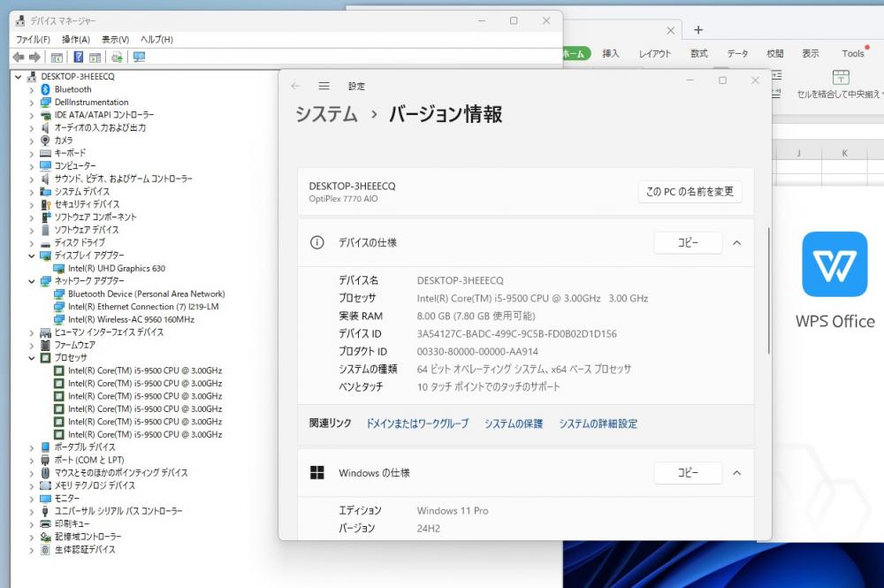This screenshot has width=884, height=588.
Task: Select column J header in WPS spreadsheet
Action: tap(799, 153)
